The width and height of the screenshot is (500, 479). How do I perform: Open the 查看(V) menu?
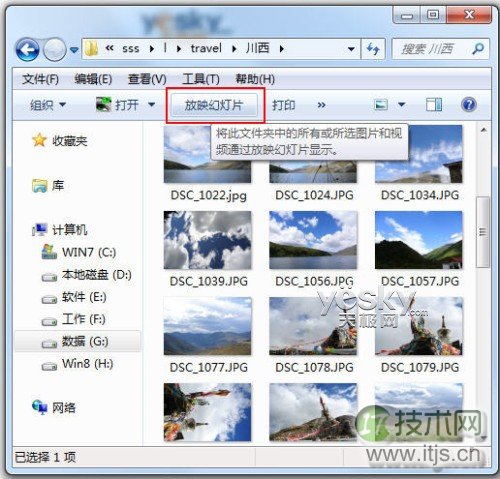coord(147,79)
